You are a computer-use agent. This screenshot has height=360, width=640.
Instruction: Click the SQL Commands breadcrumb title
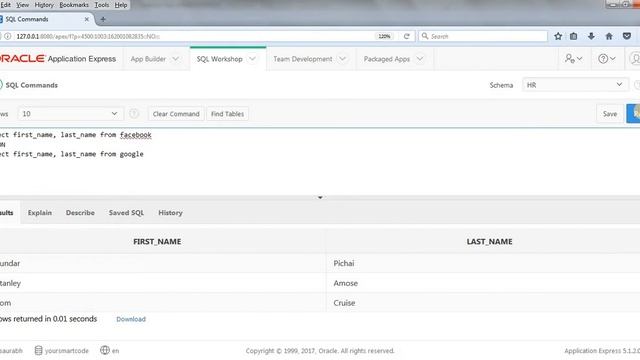(31, 85)
